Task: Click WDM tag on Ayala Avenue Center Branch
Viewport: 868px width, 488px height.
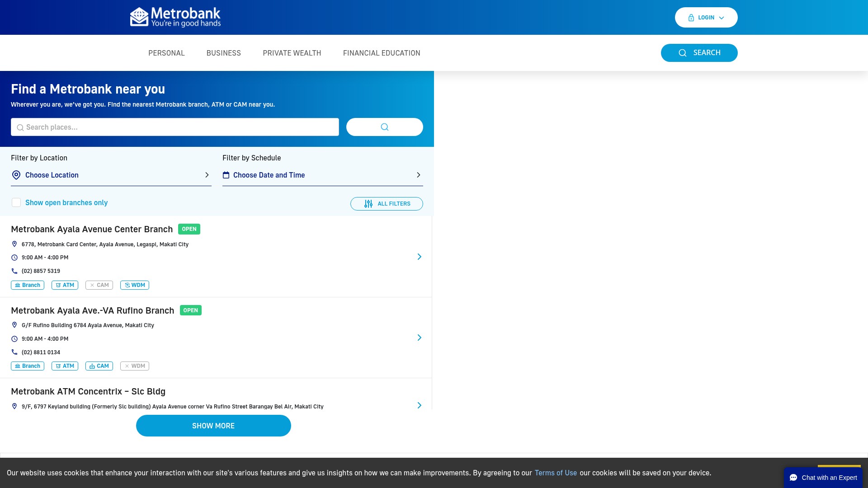Action: (x=135, y=285)
